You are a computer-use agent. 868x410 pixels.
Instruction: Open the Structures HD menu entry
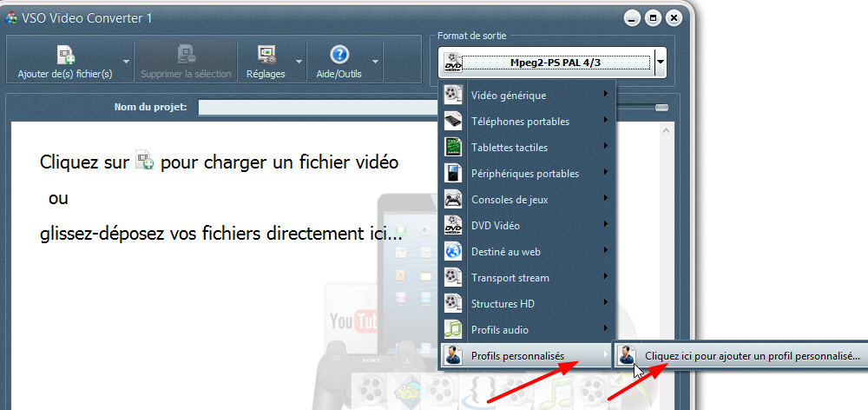tap(528, 304)
